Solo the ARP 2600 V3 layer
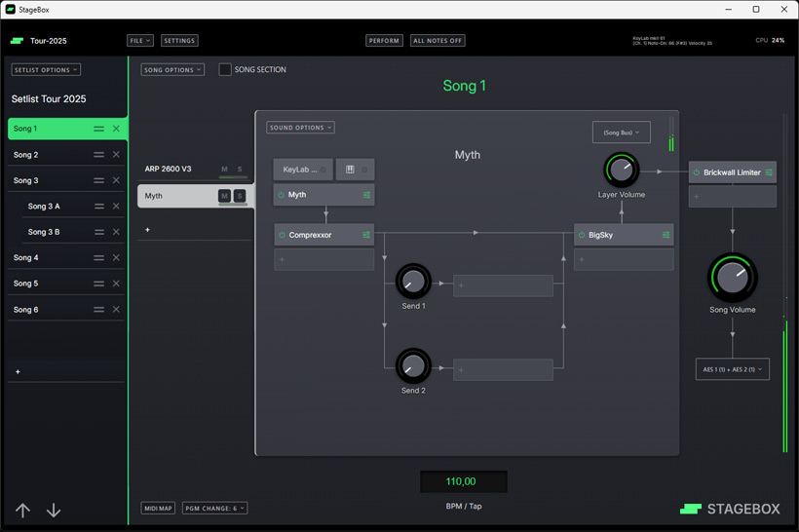Image resolution: width=799 pixels, height=532 pixels. pos(240,170)
